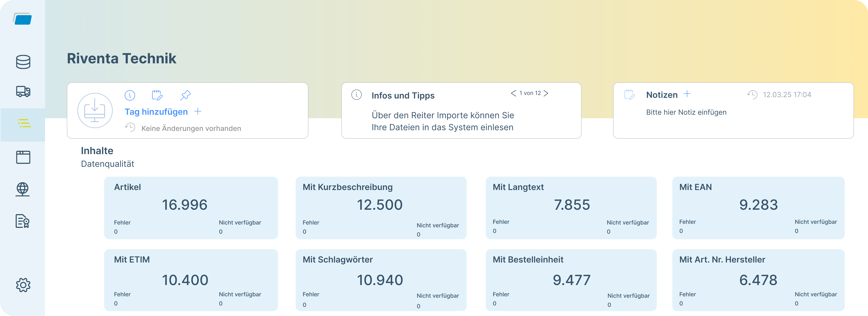Viewport: 868px width, 316px height.
Task: Click the 12.03.25 17:04 timestamp
Action: coord(787,95)
